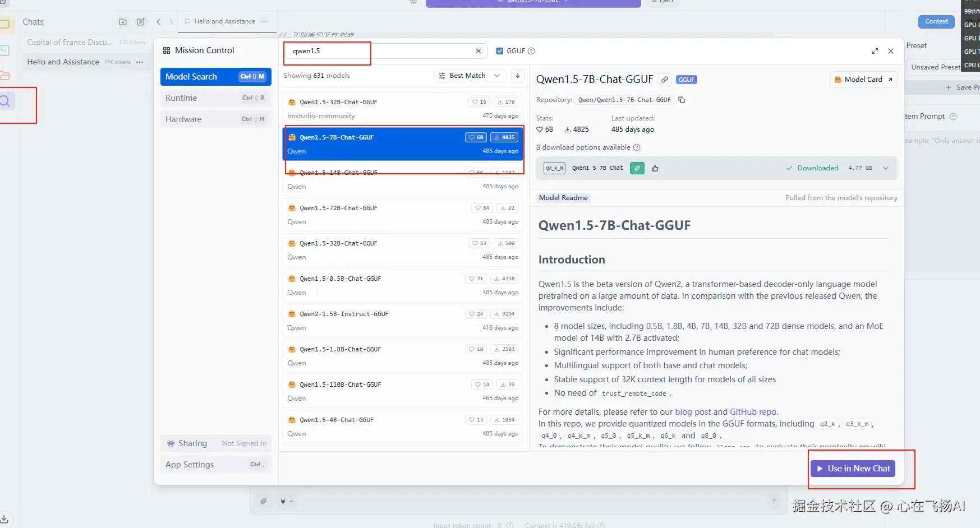Select the Qwen1.5-110B-Chat-GGUF result
The width and height of the screenshot is (980, 528).
click(x=403, y=391)
